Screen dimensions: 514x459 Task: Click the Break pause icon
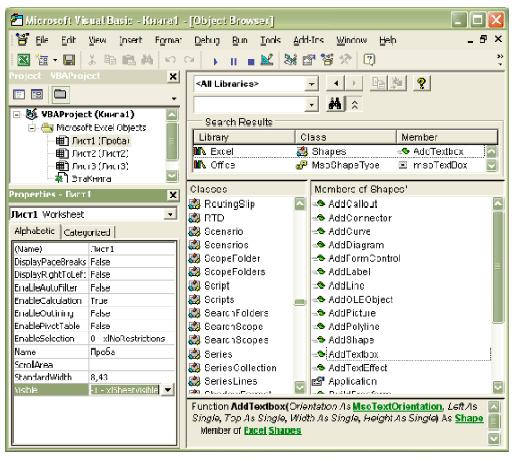[234, 61]
